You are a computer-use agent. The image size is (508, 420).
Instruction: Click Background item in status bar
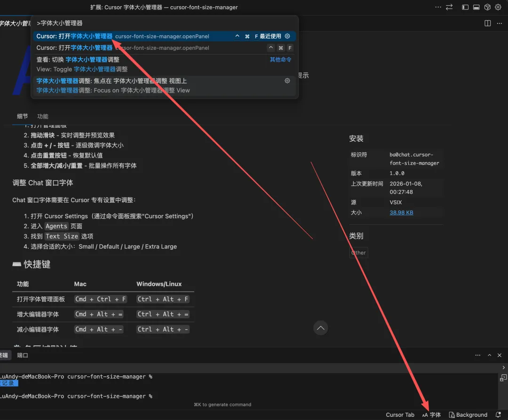click(468, 415)
